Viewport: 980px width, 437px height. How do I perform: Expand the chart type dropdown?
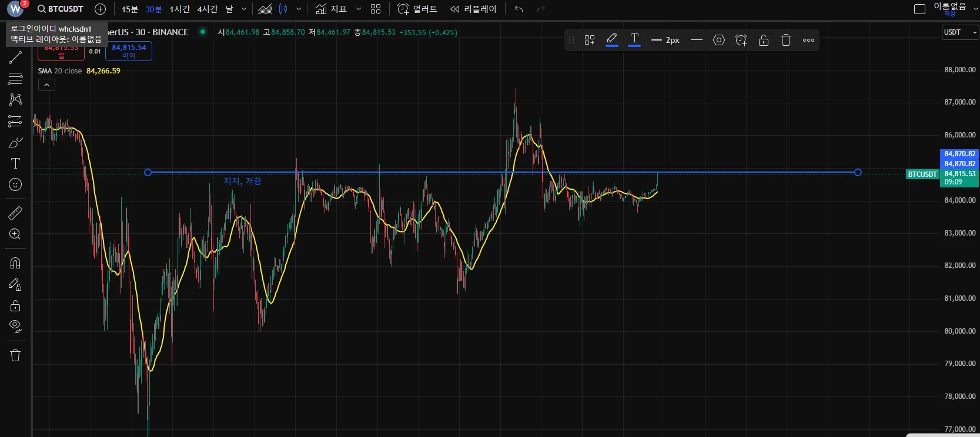pos(299,9)
